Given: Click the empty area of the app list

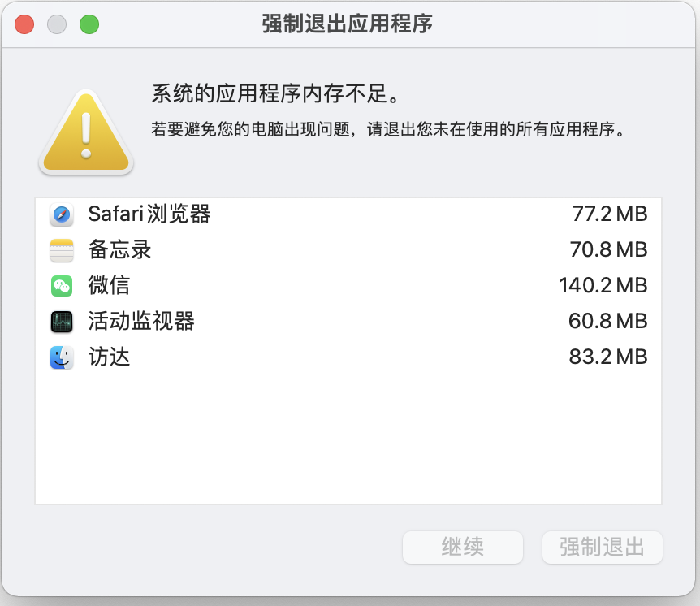Looking at the screenshot, I should (348, 439).
